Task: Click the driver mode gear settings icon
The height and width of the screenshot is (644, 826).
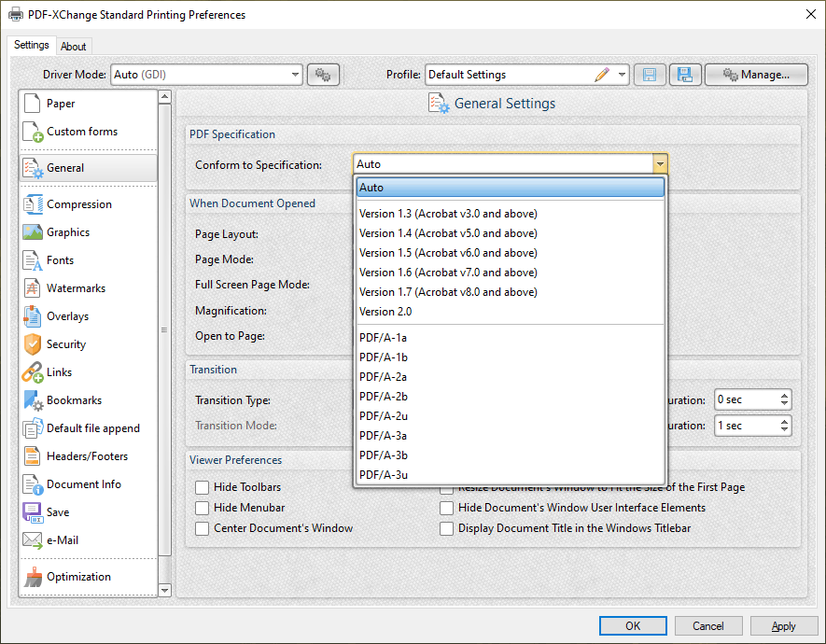Action: tap(323, 75)
